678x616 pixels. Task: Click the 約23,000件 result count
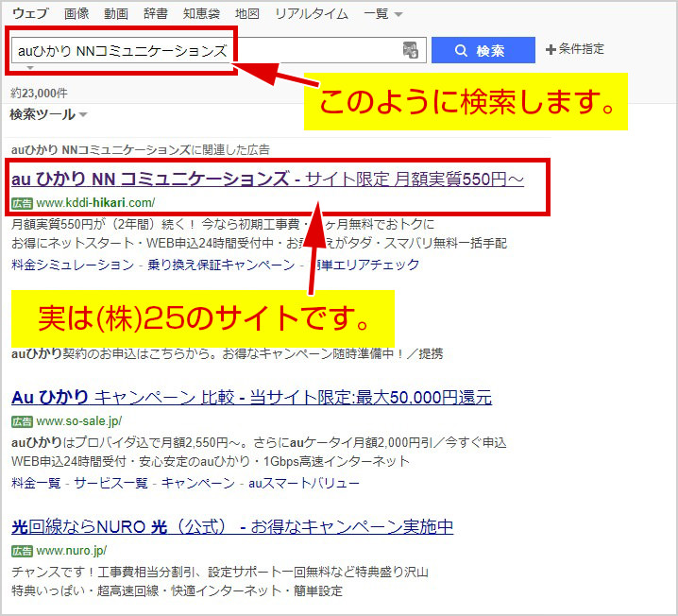(x=39, y=93)
